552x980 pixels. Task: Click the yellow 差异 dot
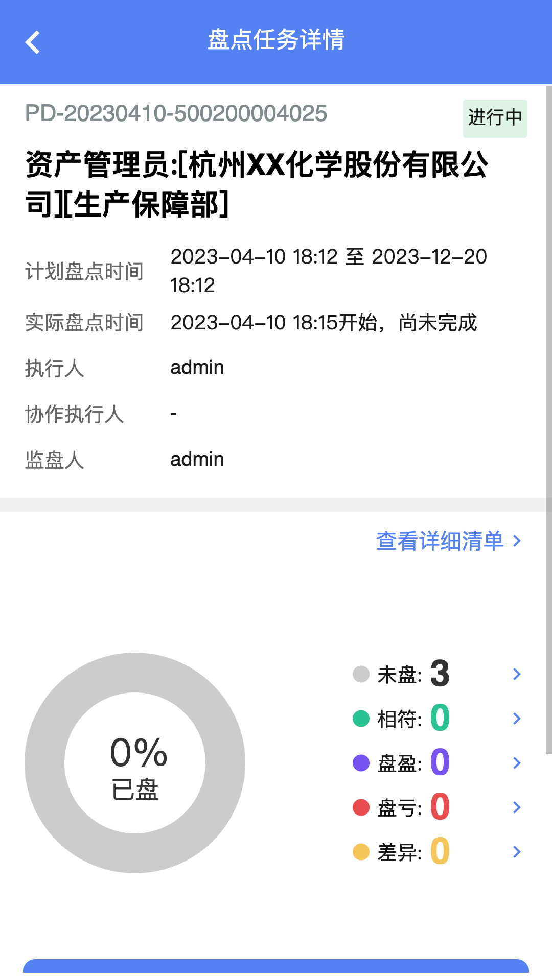pos(361,852)
